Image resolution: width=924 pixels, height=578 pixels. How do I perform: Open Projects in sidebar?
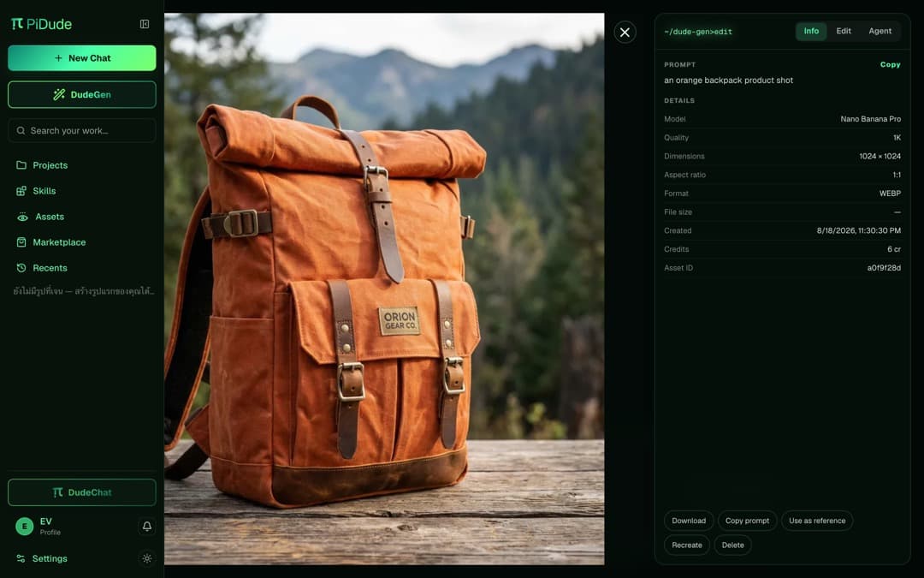click(50, 165)
